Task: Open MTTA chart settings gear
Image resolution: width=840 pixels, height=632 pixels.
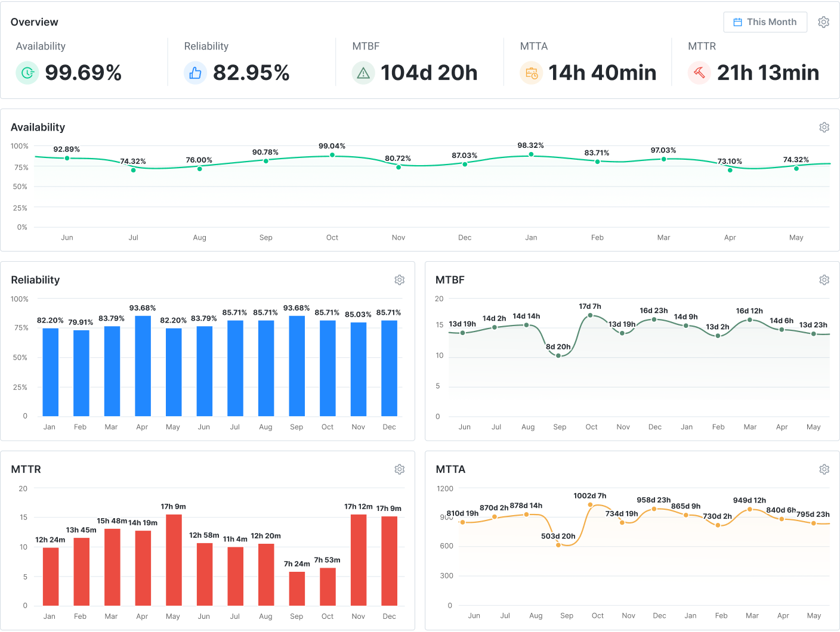Action: tap(824, 469)
